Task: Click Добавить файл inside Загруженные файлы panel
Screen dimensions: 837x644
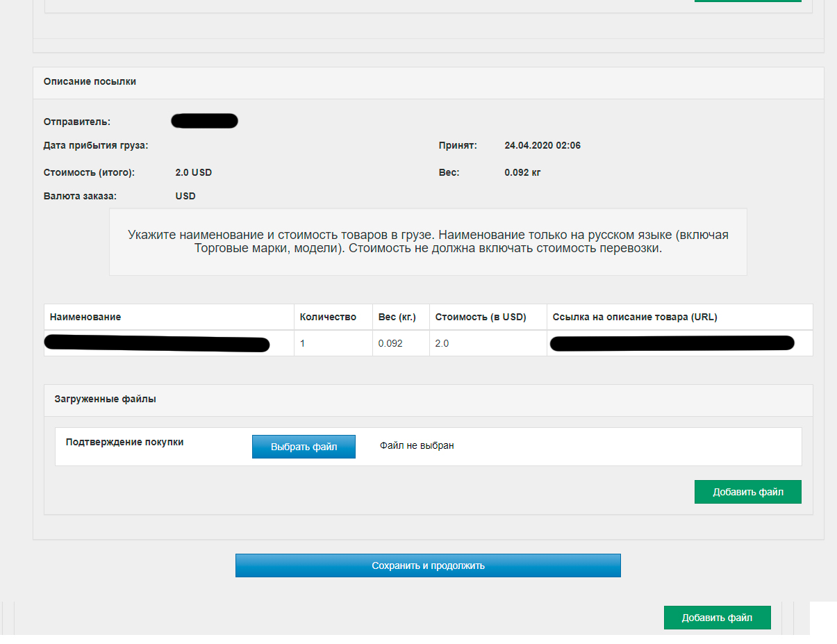Action: 747,492
